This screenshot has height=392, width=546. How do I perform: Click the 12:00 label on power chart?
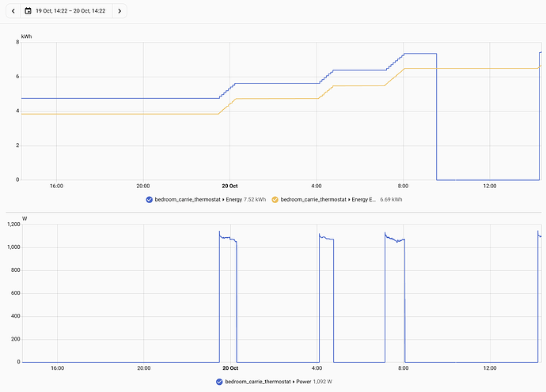click(490, 368)
